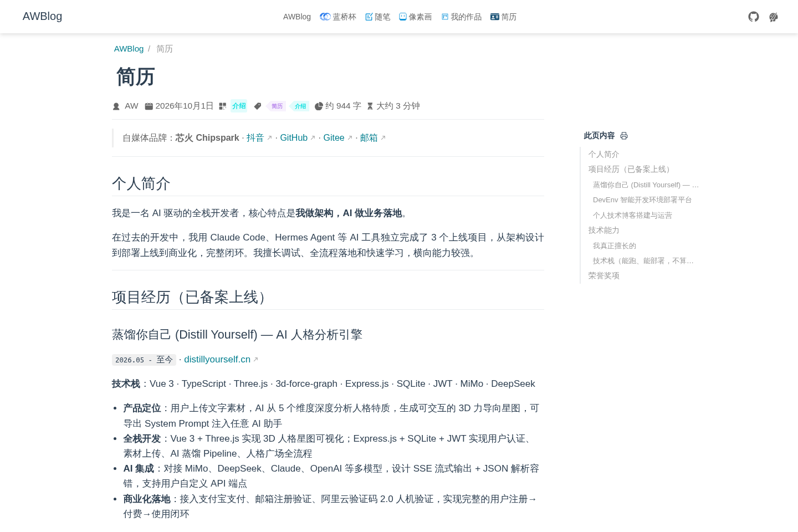Go to 像素画 in the navbar

tap(415, 17)
